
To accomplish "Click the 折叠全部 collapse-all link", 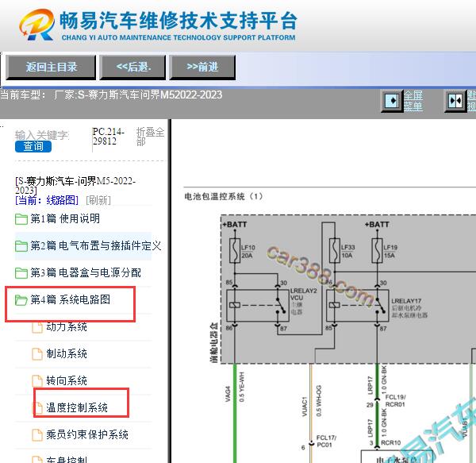I will pos(150,137).
